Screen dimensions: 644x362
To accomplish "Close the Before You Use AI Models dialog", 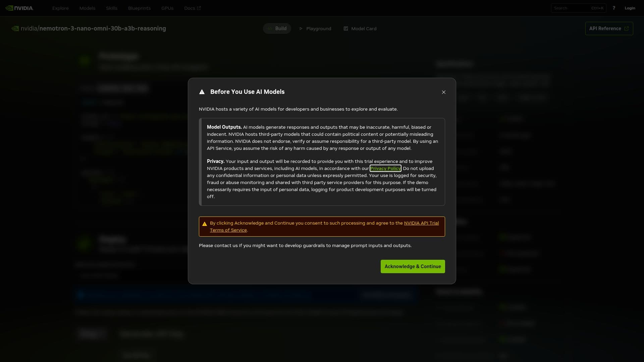I will pos(443,92).
